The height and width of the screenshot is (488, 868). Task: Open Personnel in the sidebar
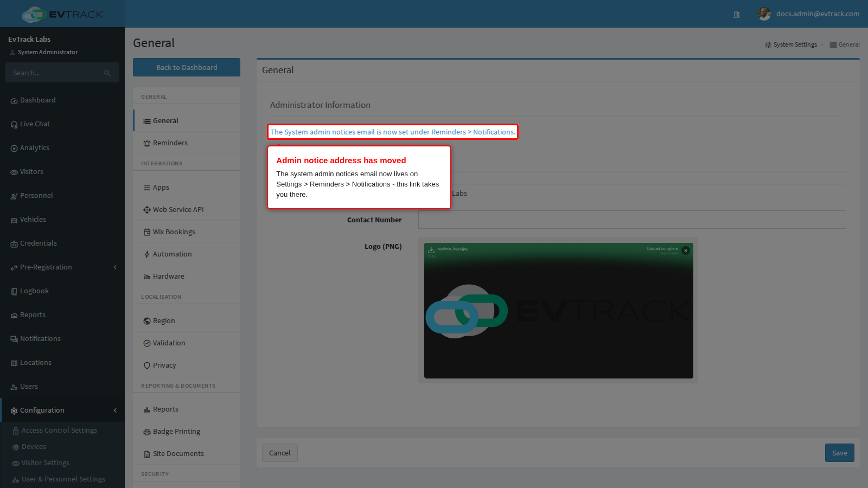pos(62,196)
